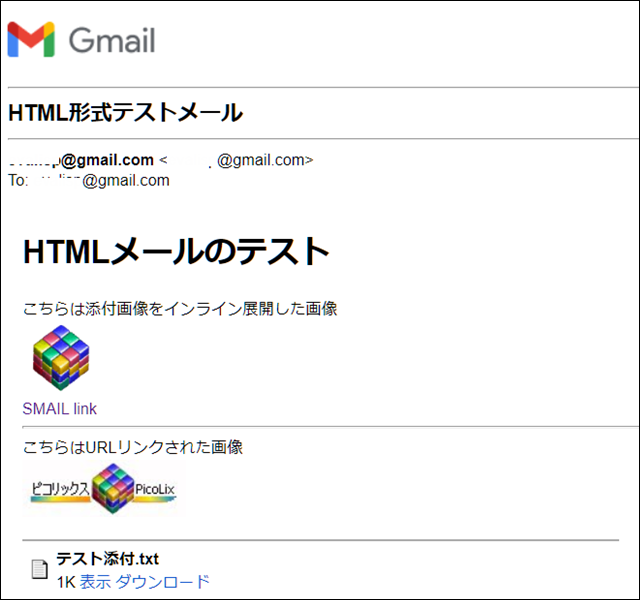Click the horizontal divider below SMAIL link
640x600 pixels.
[x=331, y=427]
